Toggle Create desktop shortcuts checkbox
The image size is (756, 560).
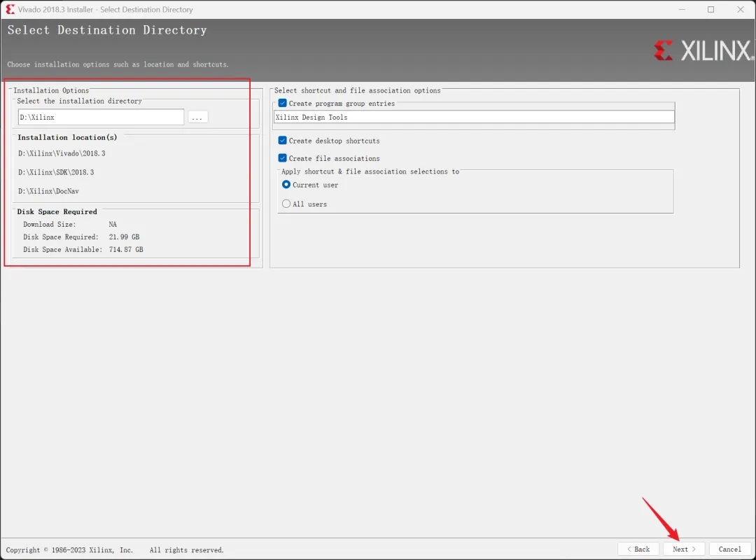point(283,141)
